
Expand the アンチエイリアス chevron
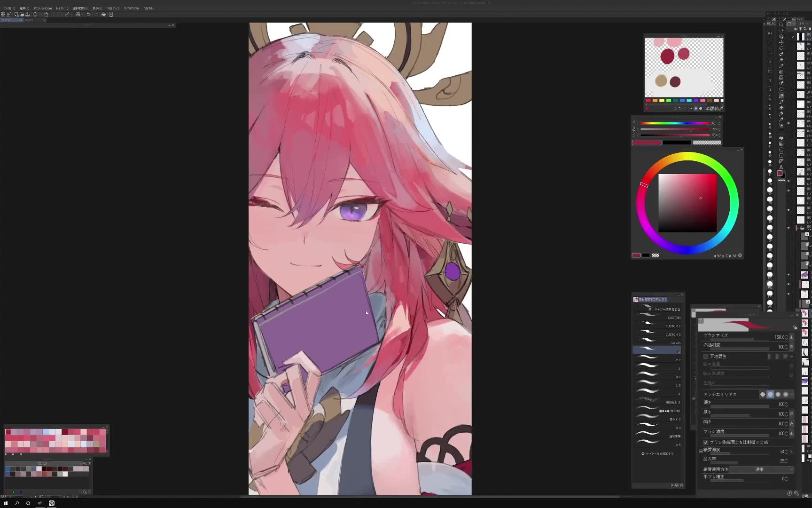coord(792,394)
